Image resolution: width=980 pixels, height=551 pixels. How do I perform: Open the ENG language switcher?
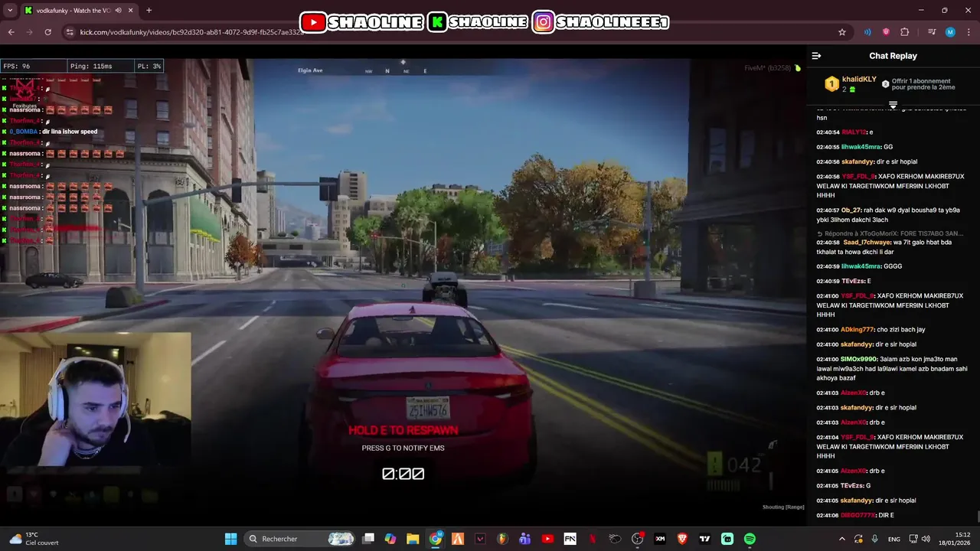(x=894, y=539)
